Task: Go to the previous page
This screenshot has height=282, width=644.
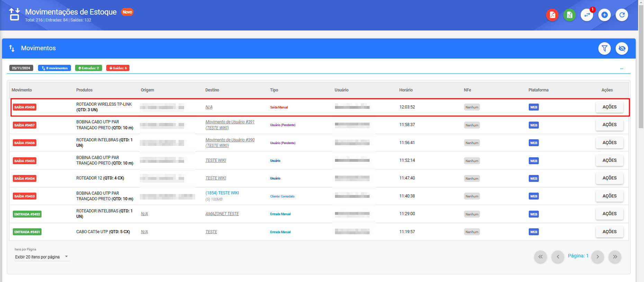Action: point(558,257)
